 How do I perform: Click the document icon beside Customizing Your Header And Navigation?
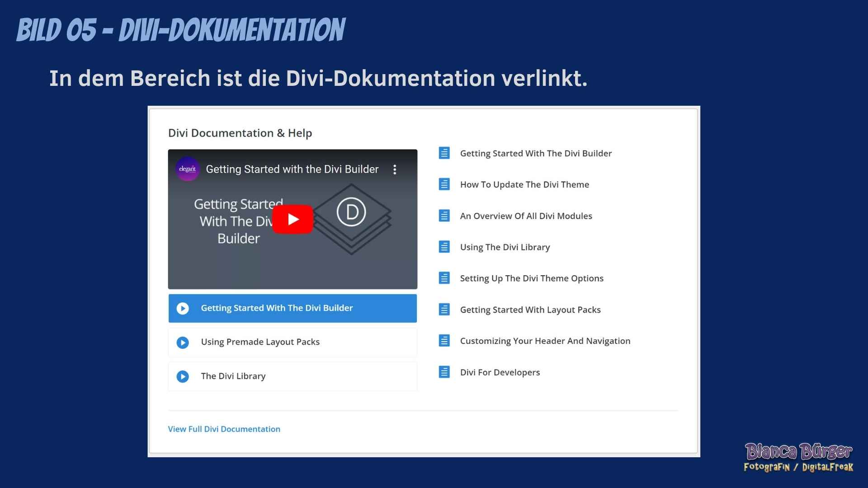click(444, 340)
